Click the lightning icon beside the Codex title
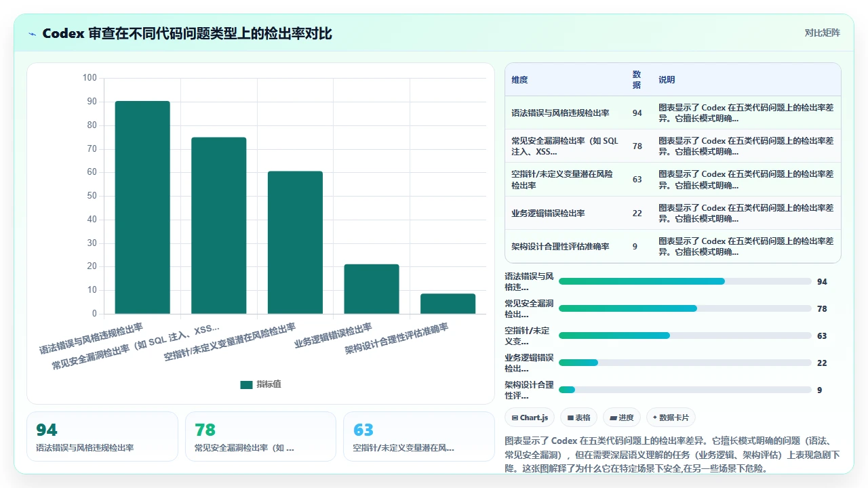868x488 pixels. tap(32, 33)
